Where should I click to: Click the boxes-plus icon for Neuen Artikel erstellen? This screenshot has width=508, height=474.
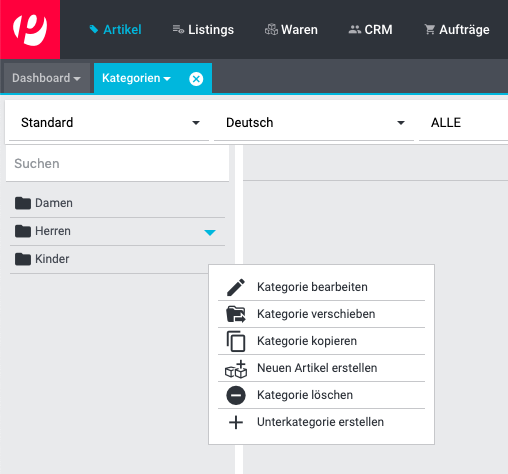point(236,369)
